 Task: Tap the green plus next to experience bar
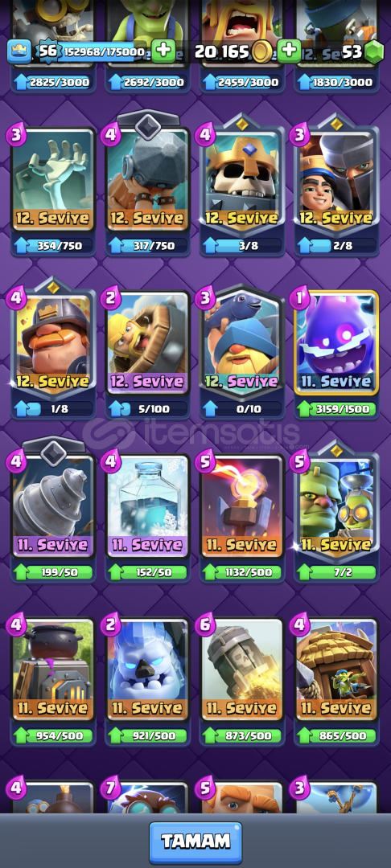[163, 51]
